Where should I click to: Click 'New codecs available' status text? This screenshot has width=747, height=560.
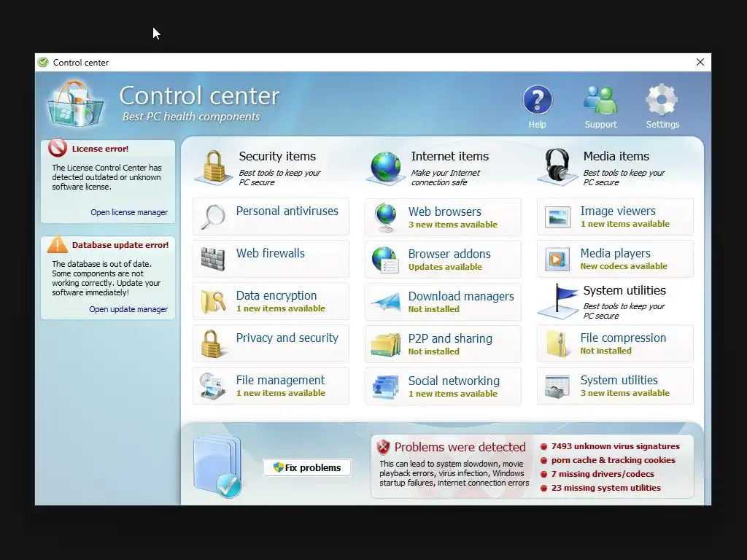click(624, 266)
